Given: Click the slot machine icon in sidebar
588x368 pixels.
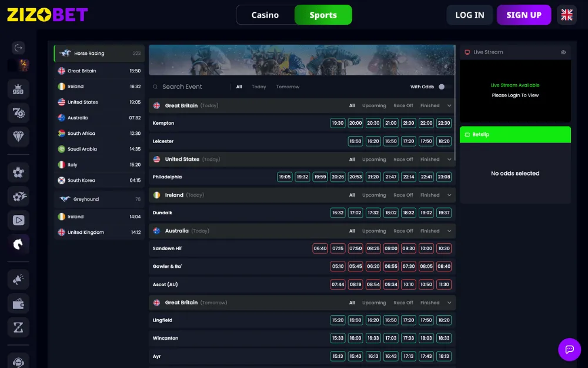Looking at the screenshot, I should pyautogui.click(x=18, y=89).
